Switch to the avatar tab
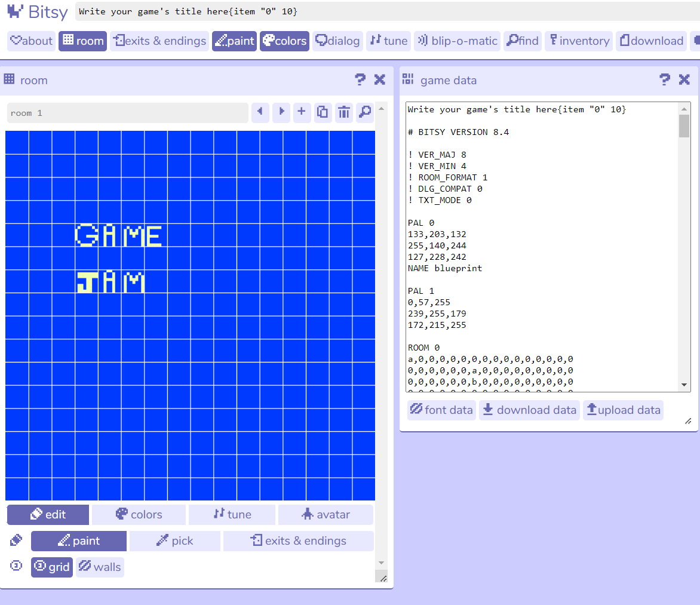 326,514
